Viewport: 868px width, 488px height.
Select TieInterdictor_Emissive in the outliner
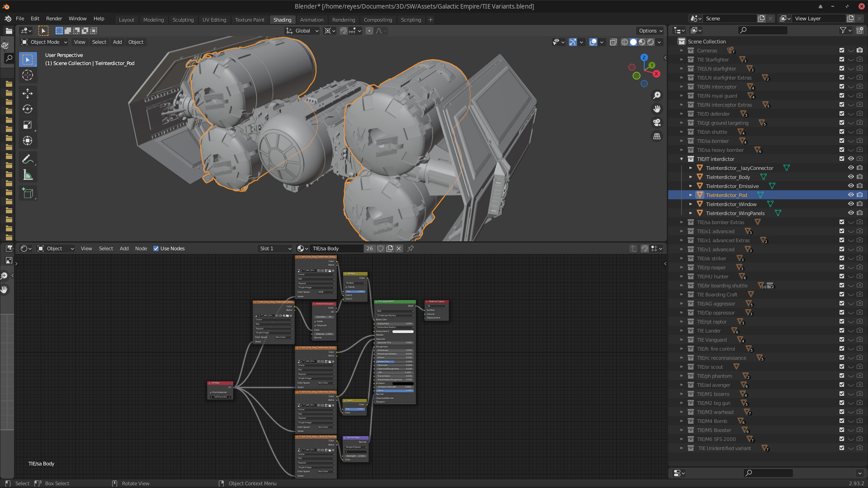pyautogui.click(x=732, y=186)
